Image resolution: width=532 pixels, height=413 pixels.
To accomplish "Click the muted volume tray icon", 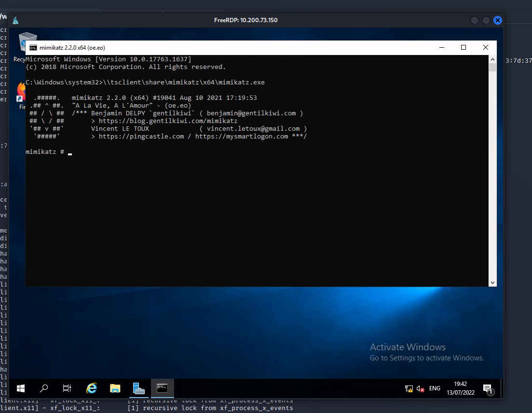I will pyautogui.click(x=421, y=388).
